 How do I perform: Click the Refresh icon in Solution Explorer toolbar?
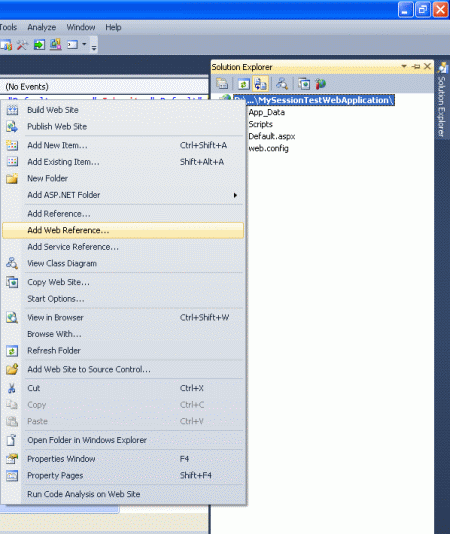pos(244,83)
